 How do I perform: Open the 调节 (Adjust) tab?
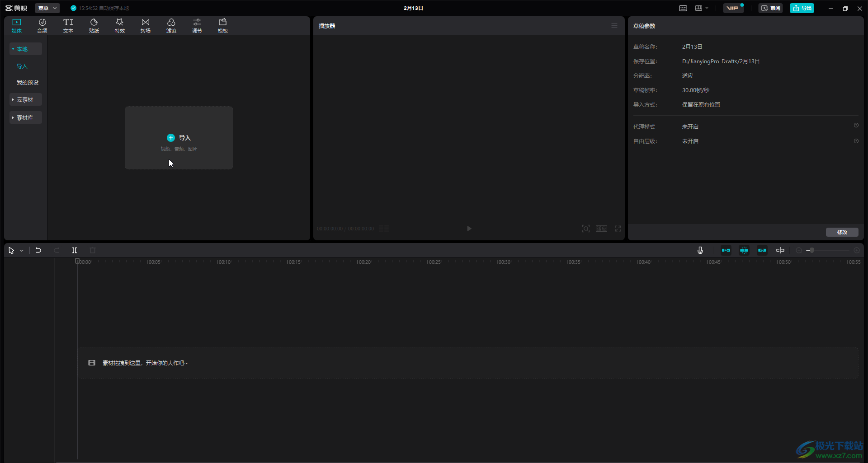[197, 26]
